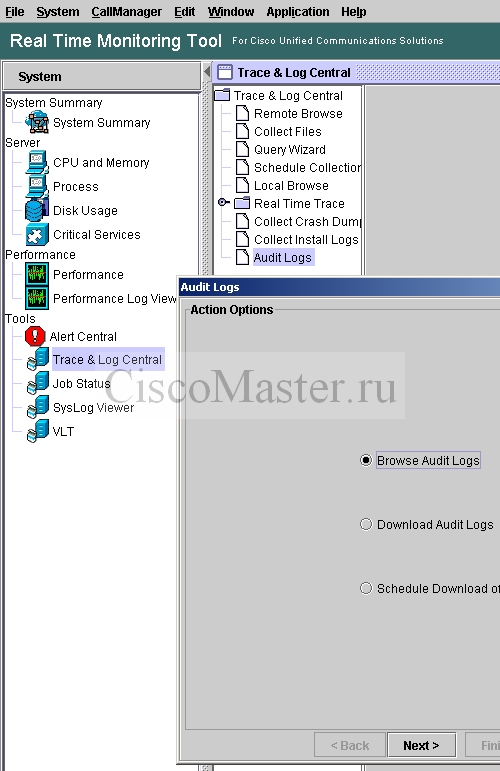Image resolution: width=500 pixels, height=771 pixels.
Task: Click the Job Status server icon
Action: tap(38, 383)
